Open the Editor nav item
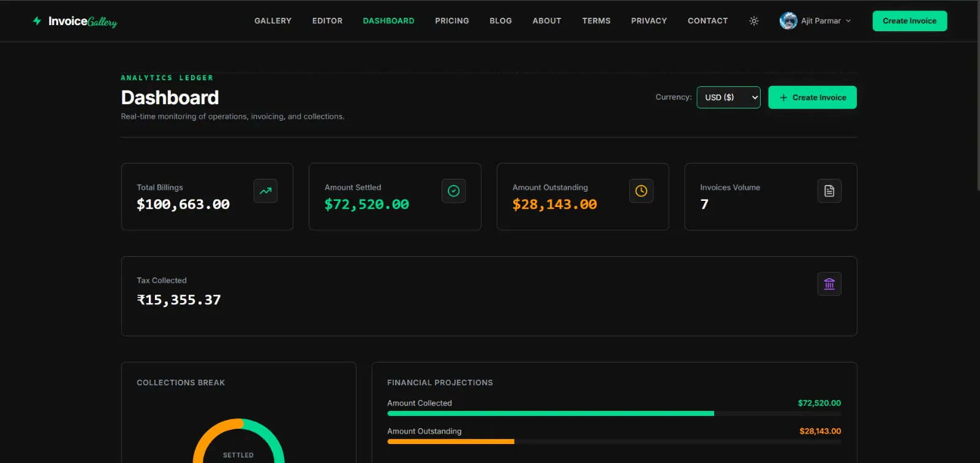 pyautogui.click(x=328, y=21)
